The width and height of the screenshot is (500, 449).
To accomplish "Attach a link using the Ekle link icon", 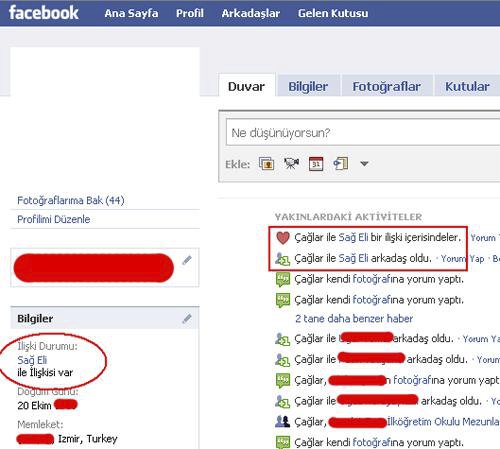I will click(341, 164).
